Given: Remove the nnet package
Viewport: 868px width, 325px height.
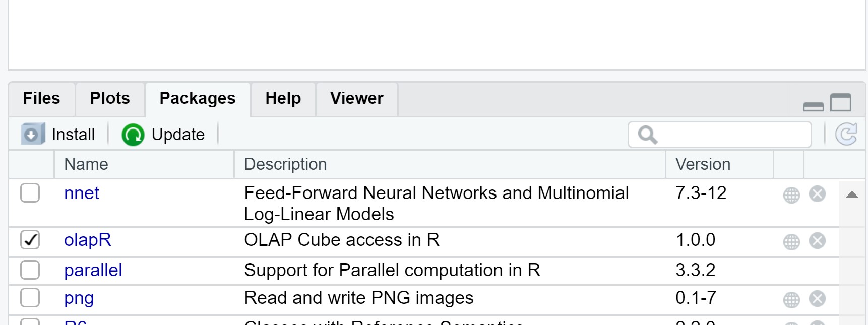Looking at the screenshot, I should (817, 193).
